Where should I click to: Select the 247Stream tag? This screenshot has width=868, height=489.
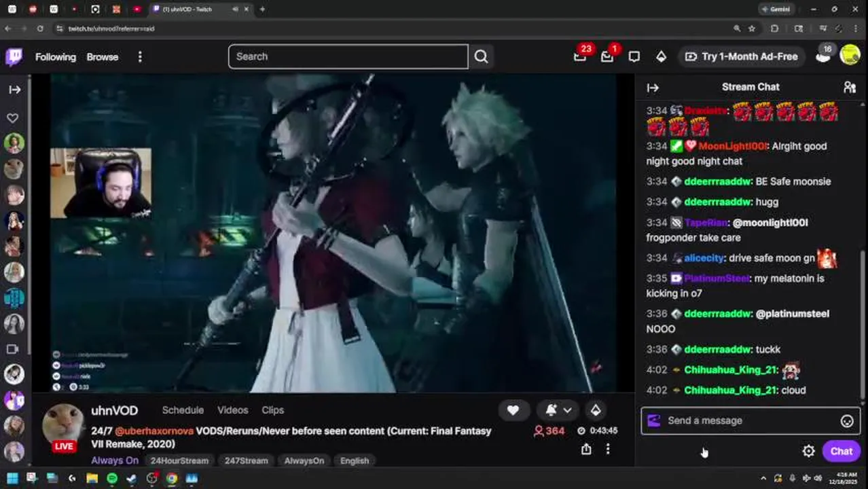click(x=246, y=460)
